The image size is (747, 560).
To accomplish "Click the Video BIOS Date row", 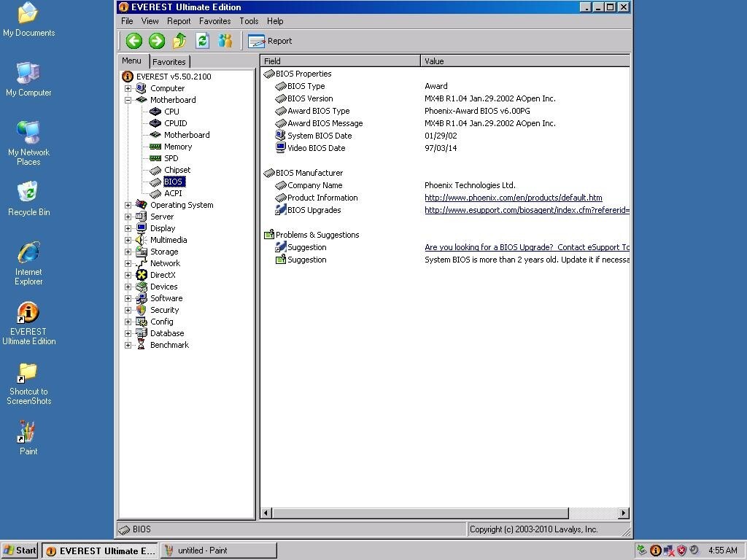I will point(445,148).
